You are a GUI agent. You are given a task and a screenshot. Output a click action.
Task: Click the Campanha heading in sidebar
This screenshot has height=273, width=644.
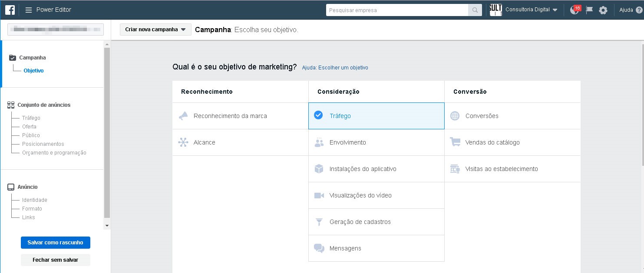pos(33,58)
